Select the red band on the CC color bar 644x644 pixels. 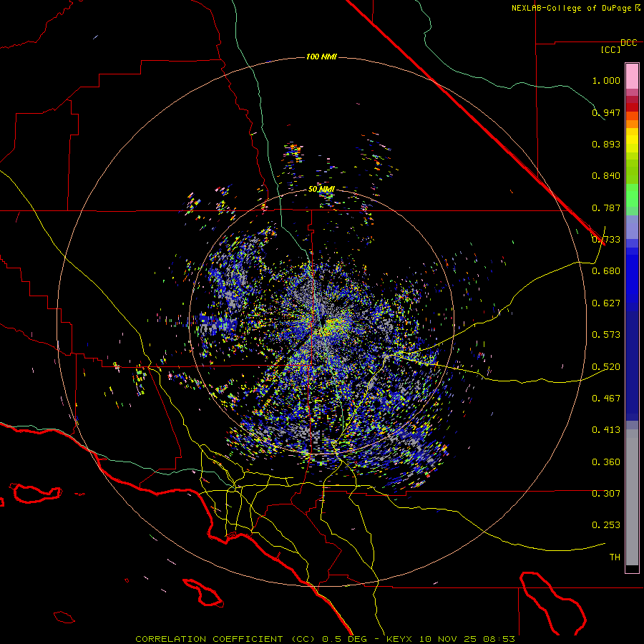tap(632, 107)
